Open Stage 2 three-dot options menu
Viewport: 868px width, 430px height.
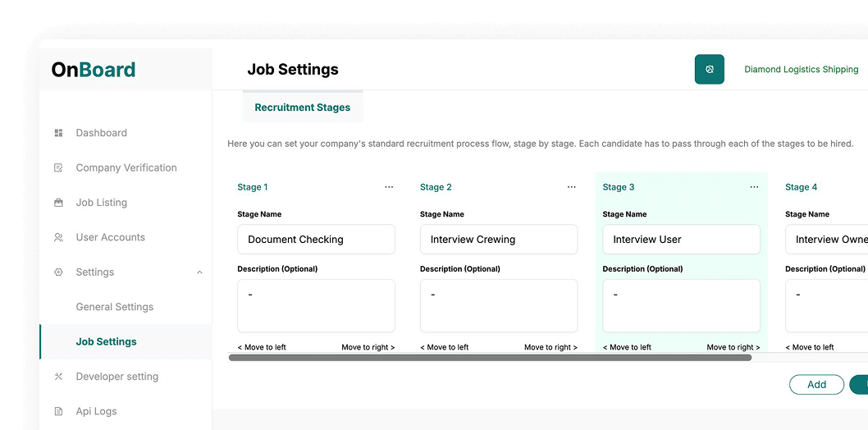pos(572,187)
